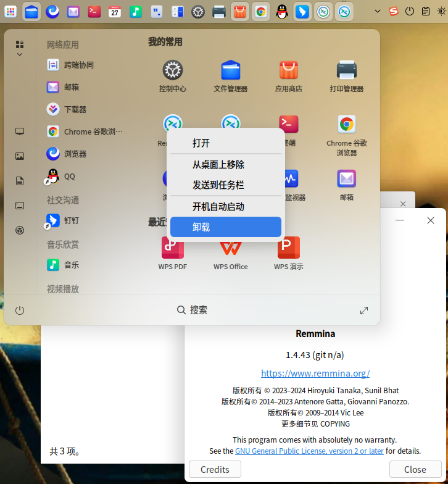448x484 pixels.
Task: Select 打开 in the context menu
Action: 226,143
